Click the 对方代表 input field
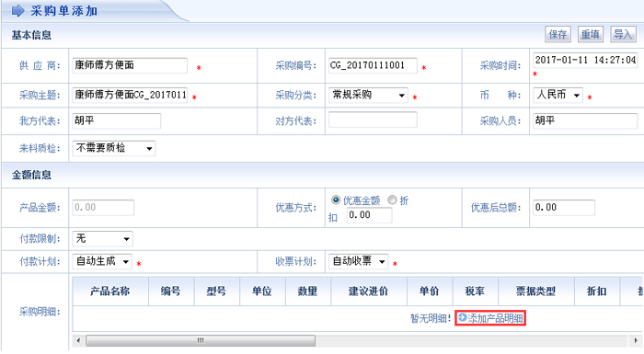 pos(373,120)
